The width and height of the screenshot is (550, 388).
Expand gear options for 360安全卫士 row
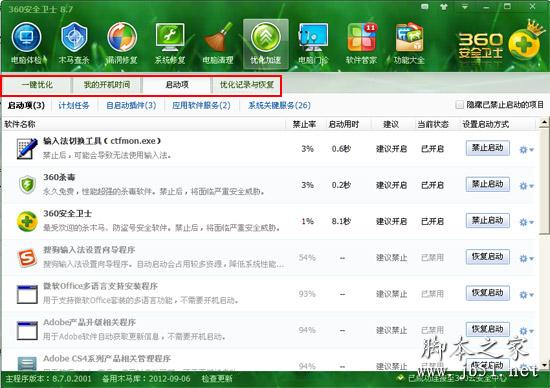pyautogui.click(x=526, y=222)
